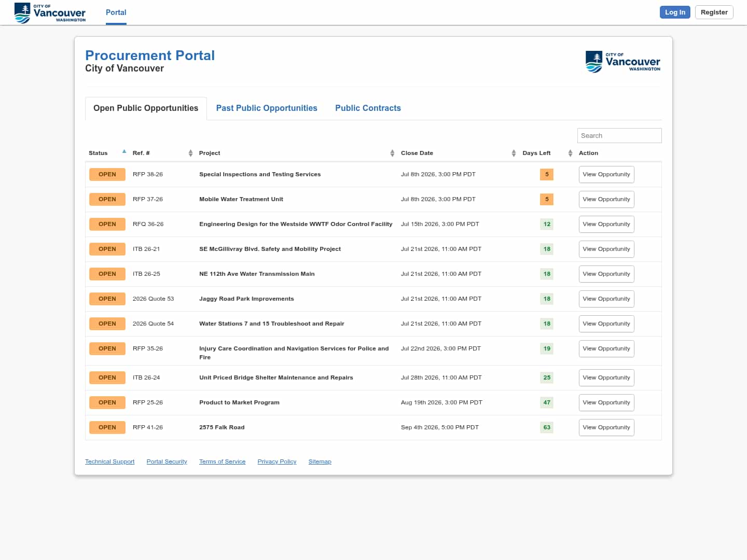This screenshot has width=747, height=560.
Task: Open the Technical Support link
Action: [x=109, y=461]
